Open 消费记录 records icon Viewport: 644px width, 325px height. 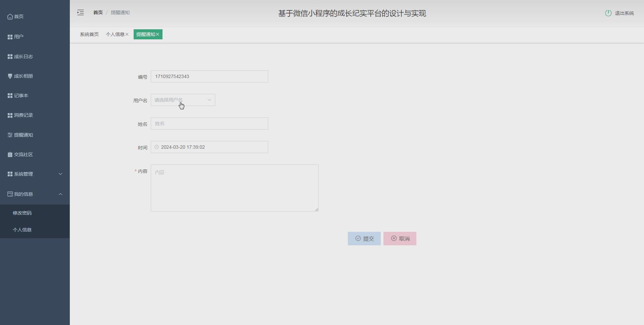coord(9,115)
